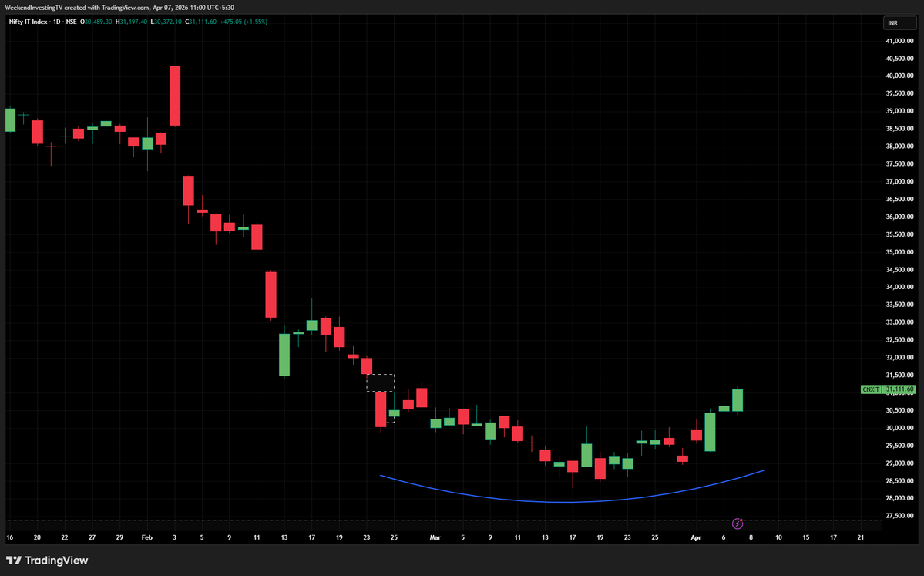Click the purple lightning event icon on time axis

(x=738, y=524)
